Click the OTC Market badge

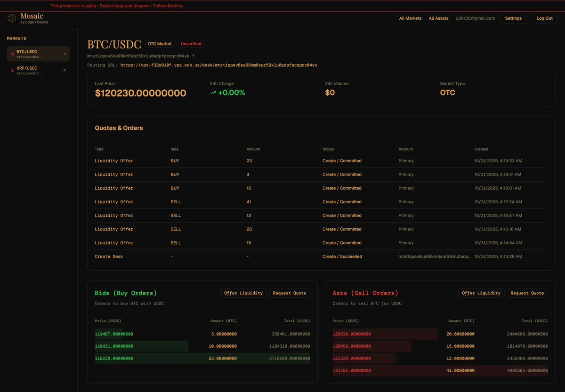coord(160,44)
